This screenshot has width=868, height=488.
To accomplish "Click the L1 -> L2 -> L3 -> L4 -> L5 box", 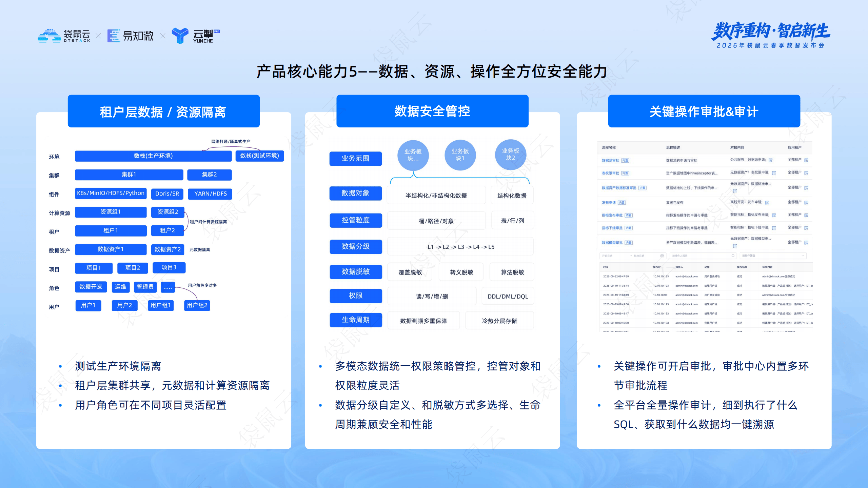I will pos(460,247).
